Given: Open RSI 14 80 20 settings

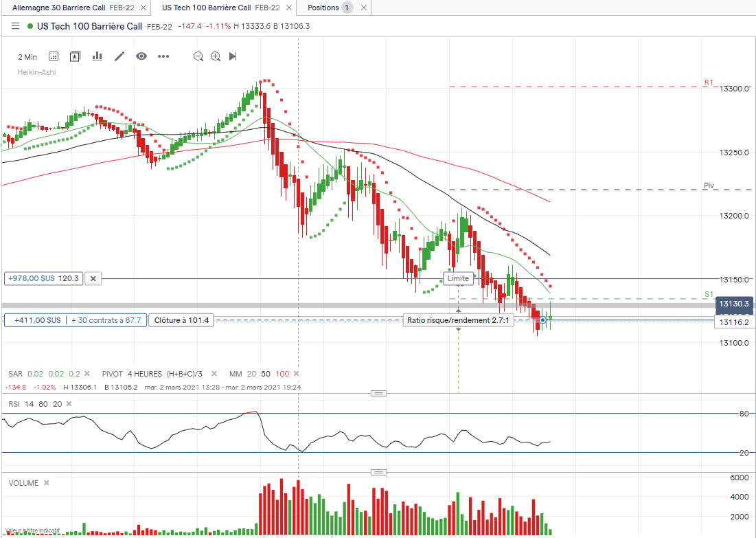Looking at the screenshot, I should tap(35, 404).
